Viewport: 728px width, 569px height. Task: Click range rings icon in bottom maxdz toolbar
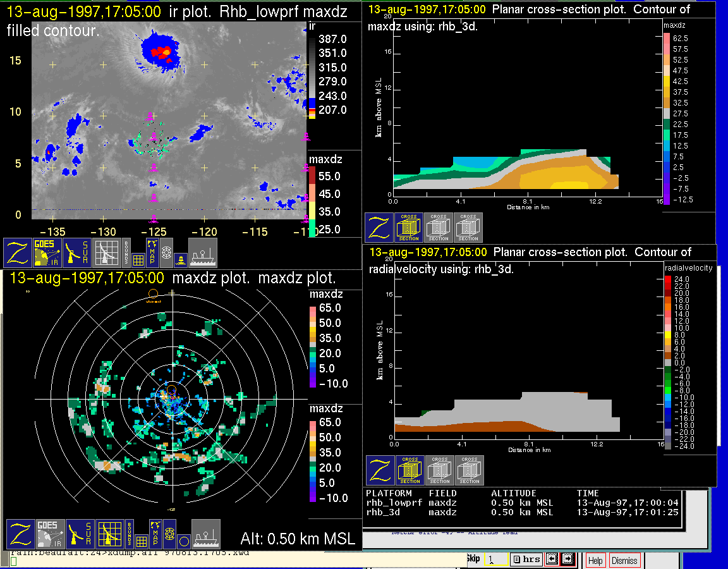(x=169, y=534)
